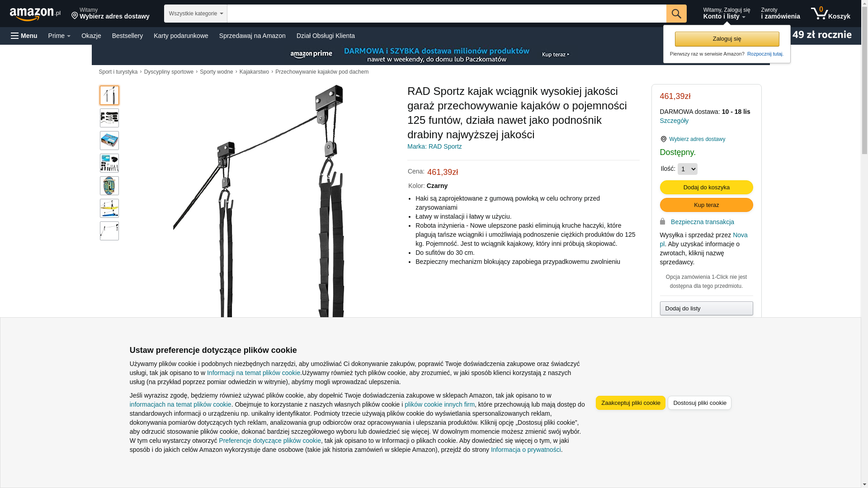Screen dimensions: 868x488
Task: View the product box packaging thumbnail
Action: point(109,141)
